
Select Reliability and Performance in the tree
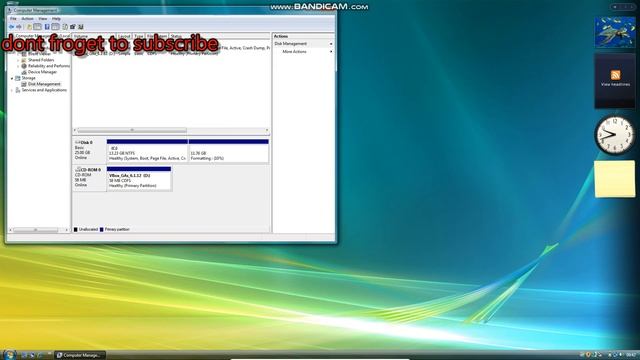click(x=49, y=66)
